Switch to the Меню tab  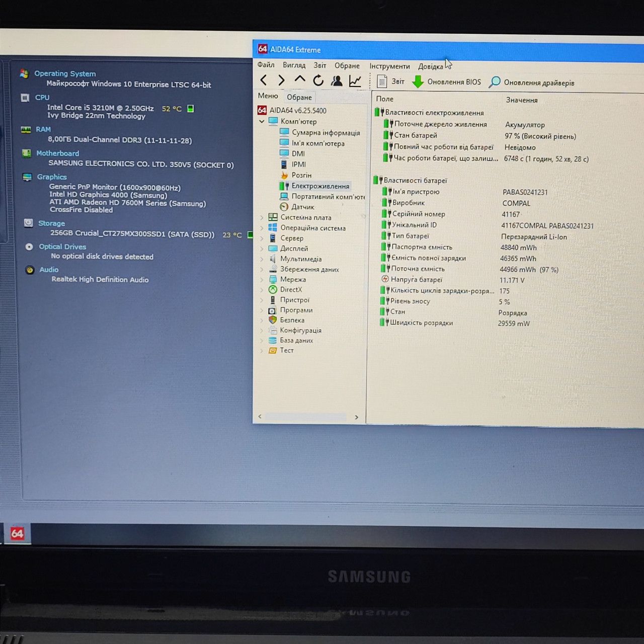[x=268, y=96]
